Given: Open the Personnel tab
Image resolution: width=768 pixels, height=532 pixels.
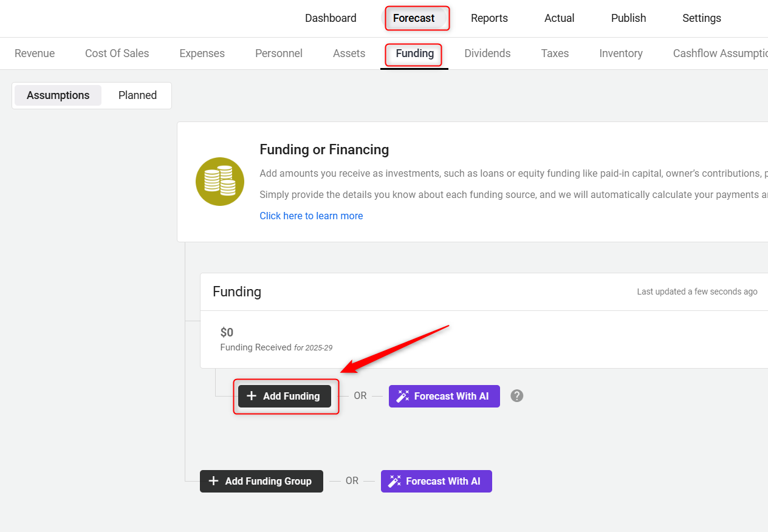Looking at the screenshot, I should point(279,53).
